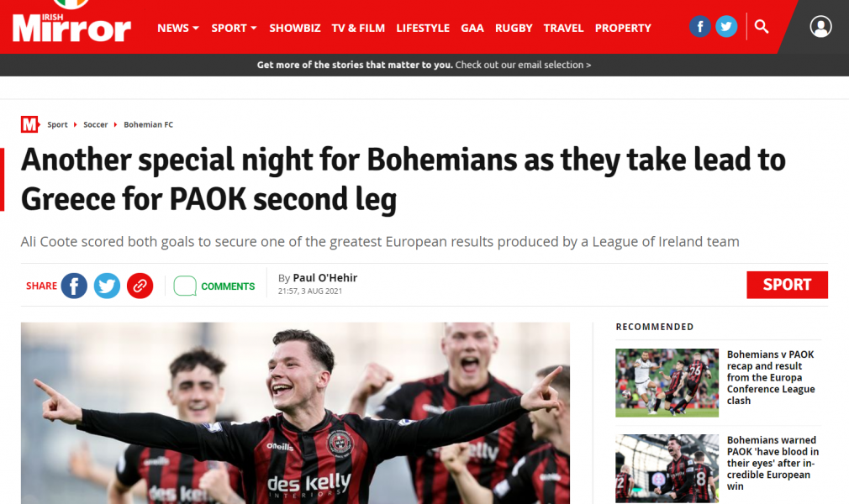849x504 pixels.
Task: Open the search magnifier icon
Action: coord(762,27)
